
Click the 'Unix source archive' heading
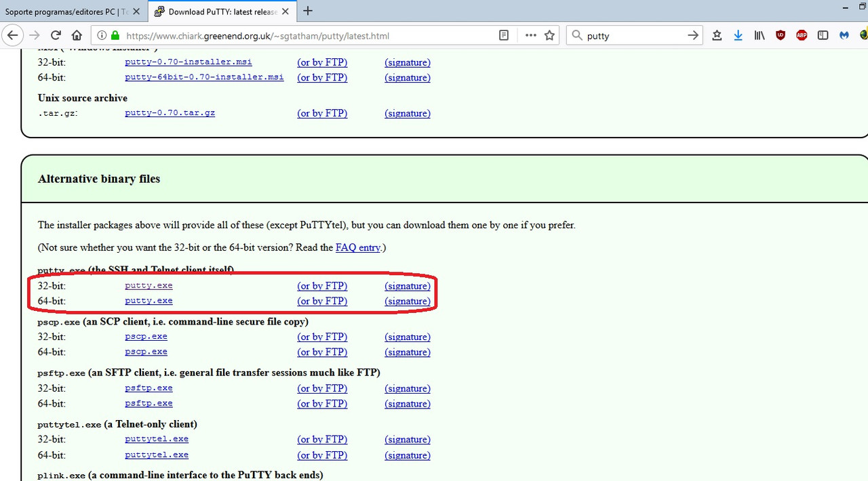click(83, 98)
